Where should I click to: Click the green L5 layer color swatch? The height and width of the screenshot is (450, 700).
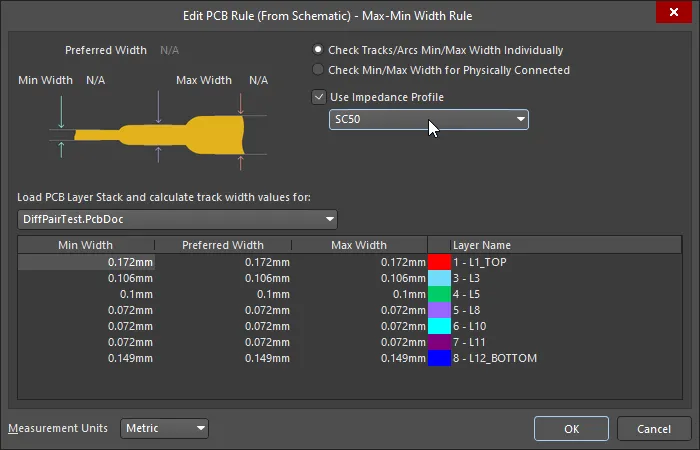click(x=439, y=294)
